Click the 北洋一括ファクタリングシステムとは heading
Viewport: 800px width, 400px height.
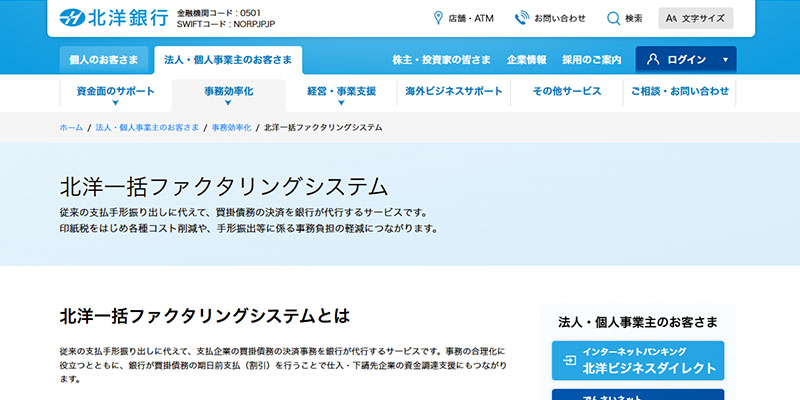205,316
